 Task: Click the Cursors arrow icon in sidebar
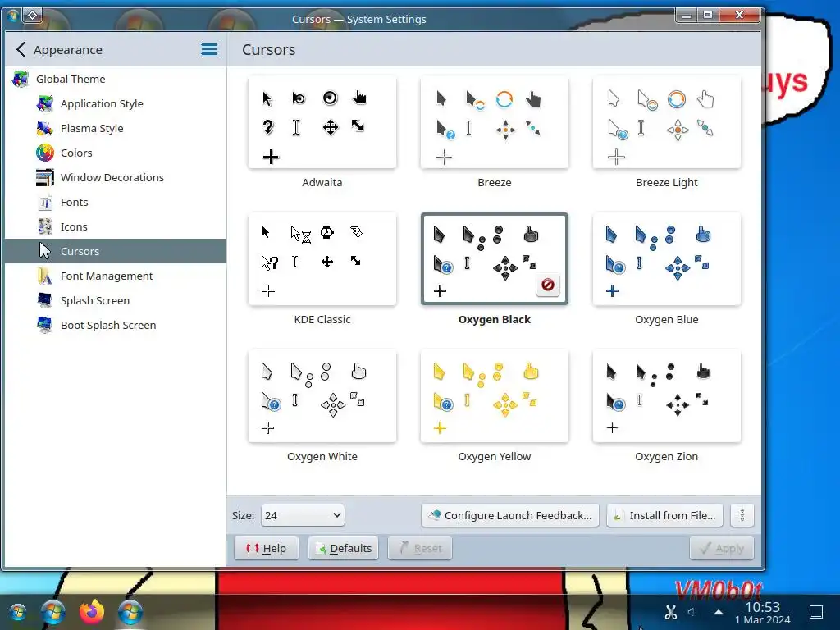tap(45, 251)
